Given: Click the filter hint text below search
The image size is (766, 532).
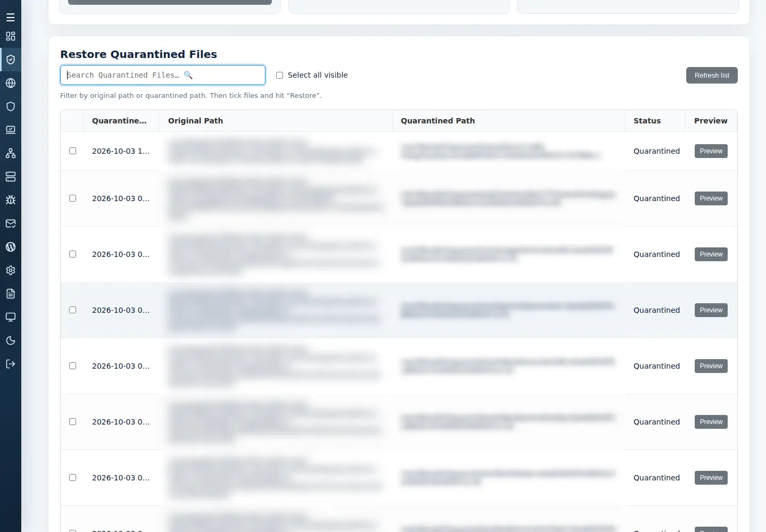Looking at the screenshot, I should pos(191,96).
